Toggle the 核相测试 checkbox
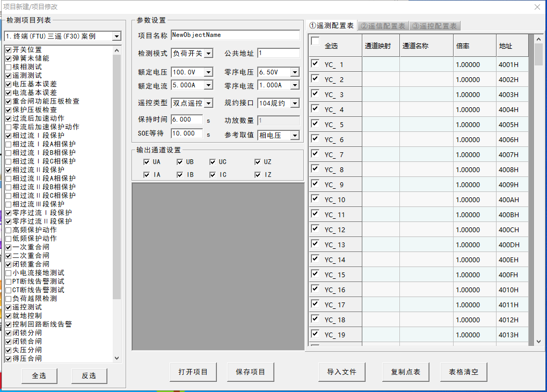This screenshot has height=392, width=547. (8, 67)
